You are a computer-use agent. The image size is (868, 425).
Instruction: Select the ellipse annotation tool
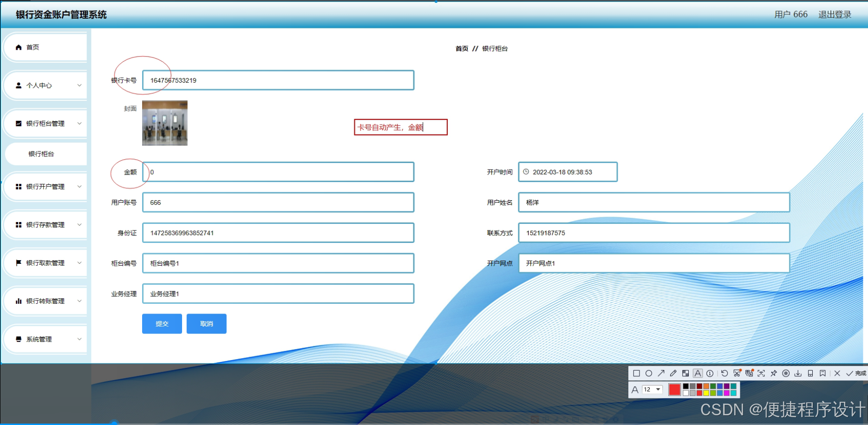pyautogui.click(x=649, y=373)
